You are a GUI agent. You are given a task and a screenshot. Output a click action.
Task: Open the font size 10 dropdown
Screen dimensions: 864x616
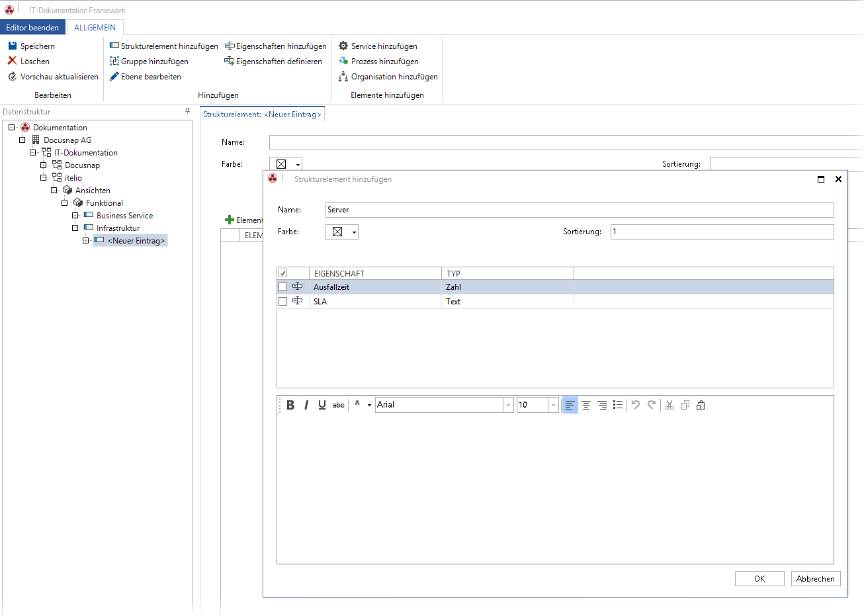tap(554, 405)
